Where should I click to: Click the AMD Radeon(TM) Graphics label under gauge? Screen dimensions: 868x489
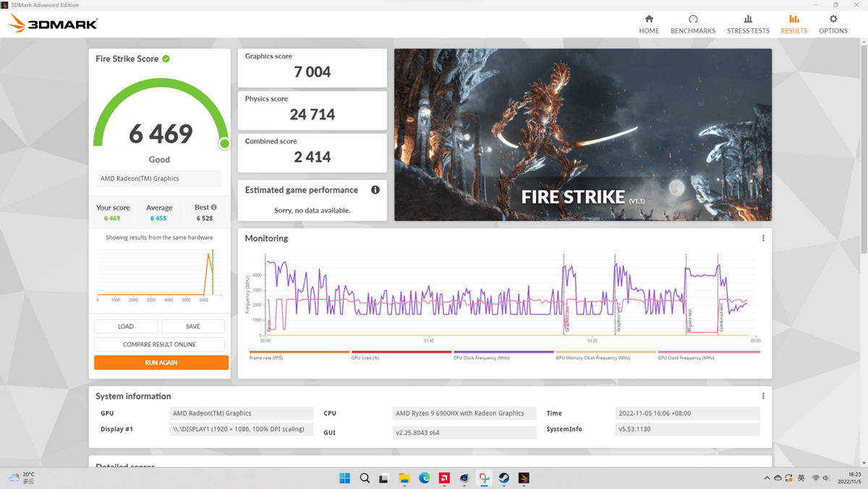click(x=158, y=178)
